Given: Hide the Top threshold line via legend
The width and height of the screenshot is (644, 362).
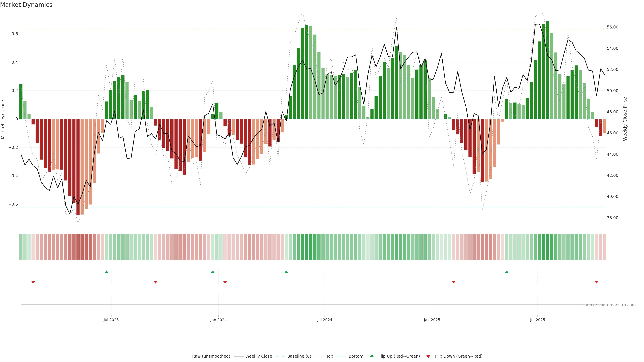Looking at the screenshot, I should (330, 356).
